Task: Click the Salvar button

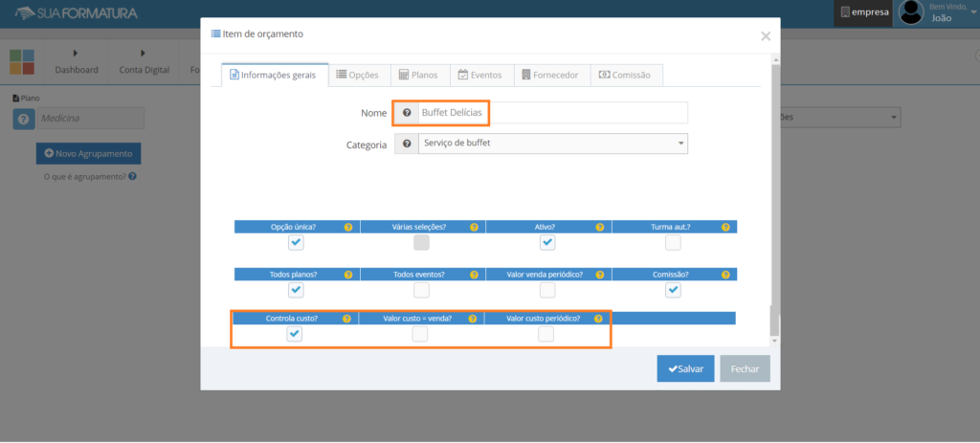Action: click(x=685, y=368)
